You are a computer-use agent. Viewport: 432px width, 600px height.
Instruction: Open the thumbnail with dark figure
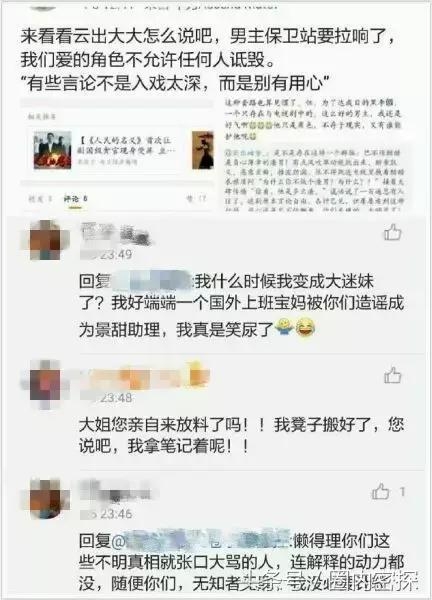pos(202,150)
